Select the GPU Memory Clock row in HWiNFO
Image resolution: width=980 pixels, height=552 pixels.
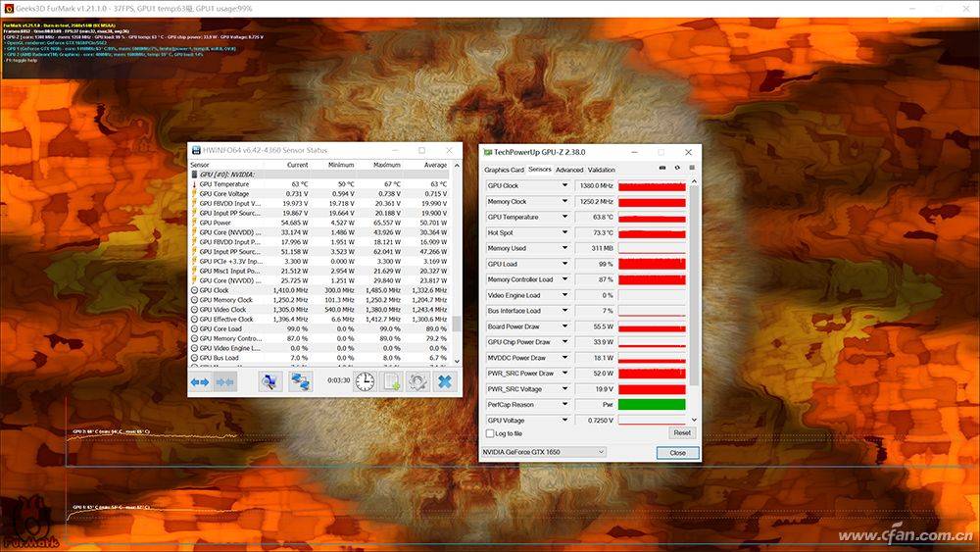pos(320,300)
